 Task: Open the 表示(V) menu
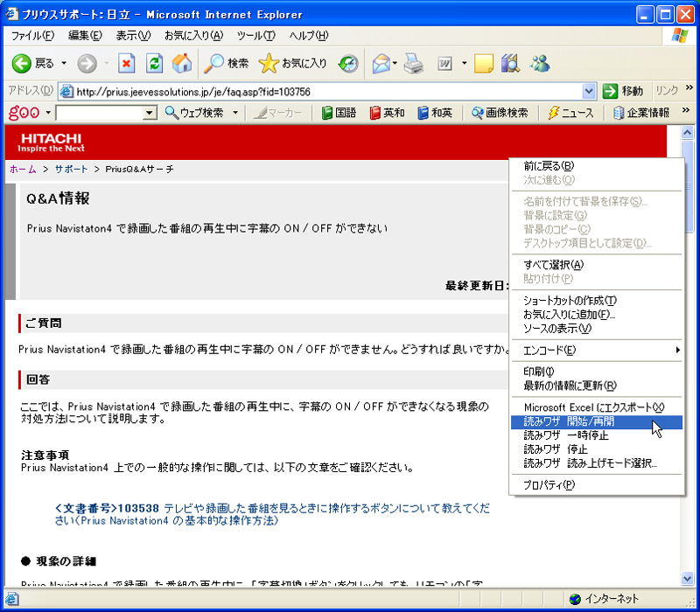pos(133,36)
